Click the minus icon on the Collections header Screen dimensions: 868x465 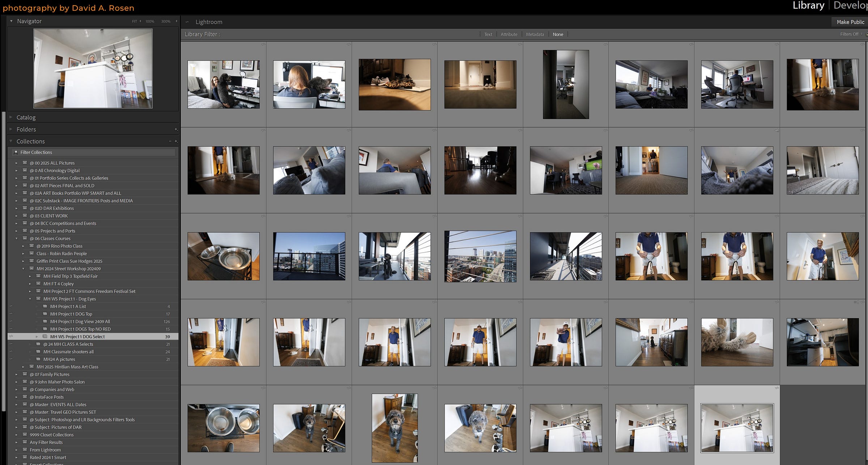pyautogui.click(x=170, y=141)
